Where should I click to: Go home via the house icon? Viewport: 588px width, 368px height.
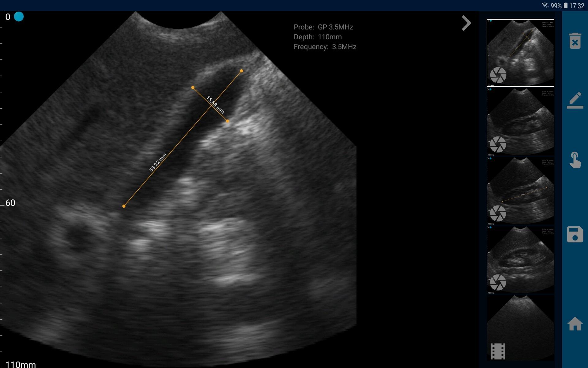pos(575,324)
